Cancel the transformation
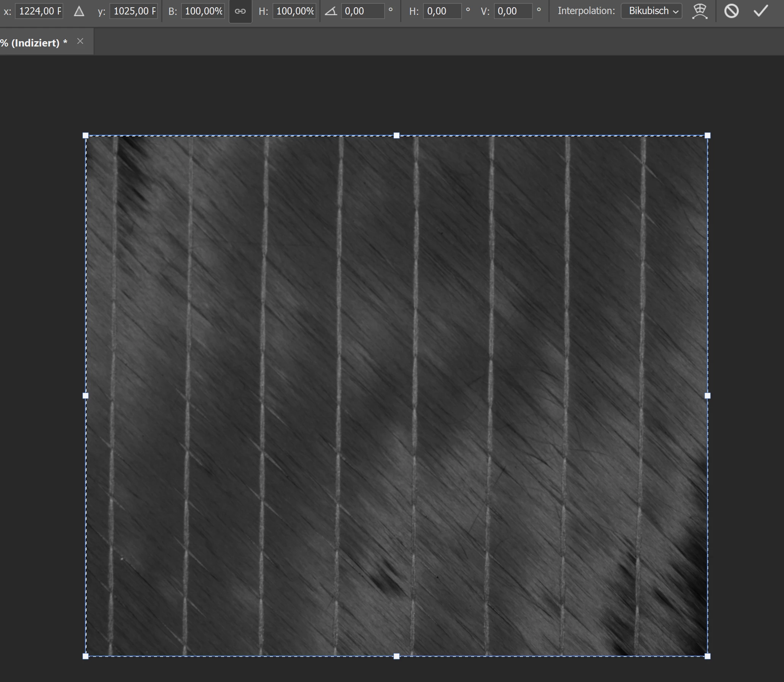 731,11
